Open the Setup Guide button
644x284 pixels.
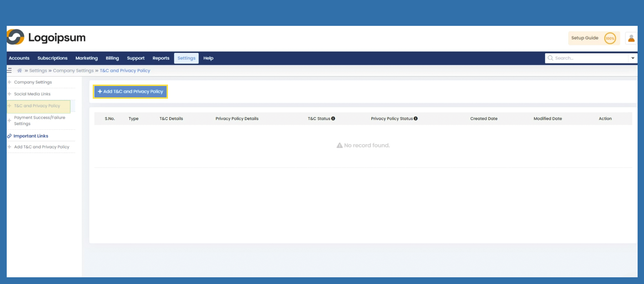585,38
